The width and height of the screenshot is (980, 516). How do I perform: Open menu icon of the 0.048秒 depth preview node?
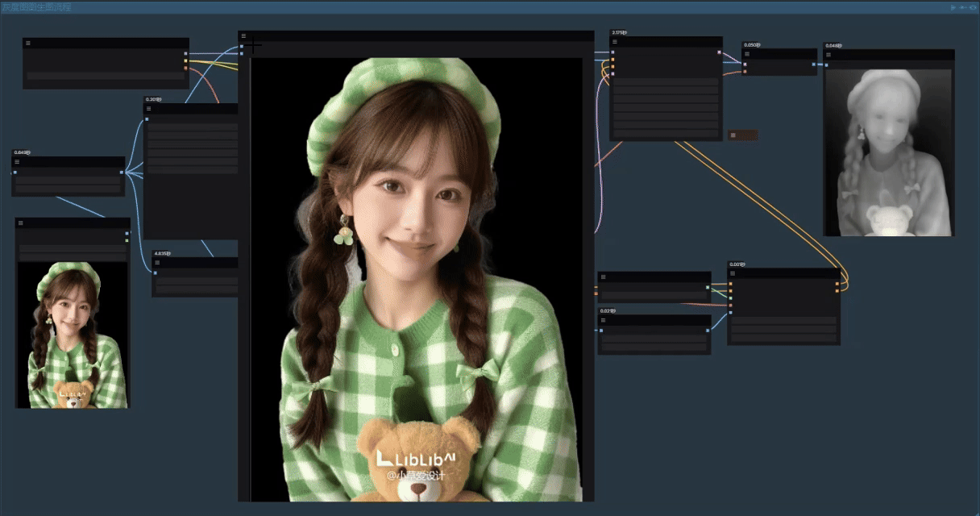[828, 55]
